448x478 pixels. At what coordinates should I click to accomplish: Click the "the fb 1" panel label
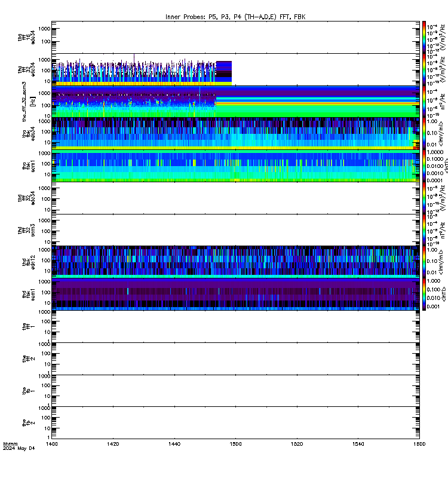29,391
